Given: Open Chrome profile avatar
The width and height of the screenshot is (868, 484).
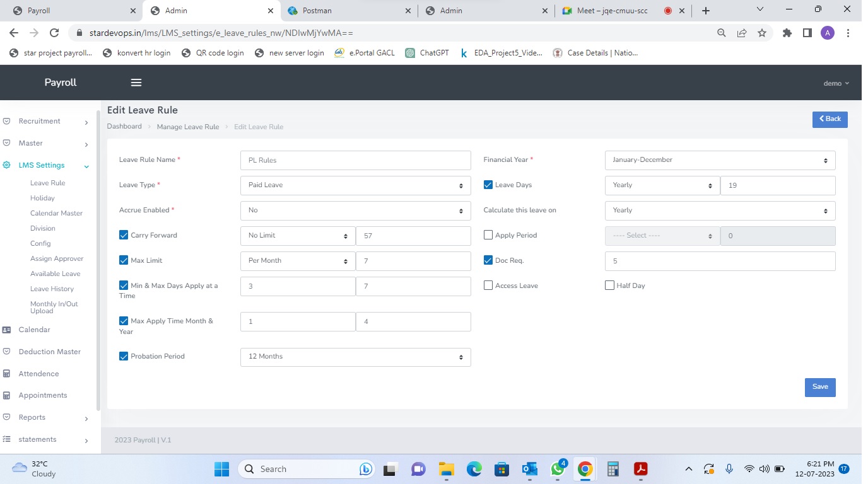Looking at the screenshot, I should click(x=827, y=33).
